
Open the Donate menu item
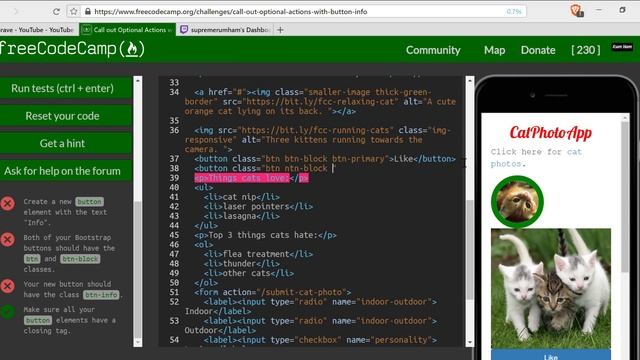tap(538, 50)
